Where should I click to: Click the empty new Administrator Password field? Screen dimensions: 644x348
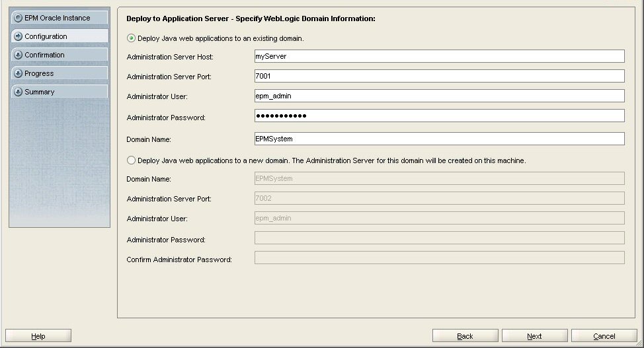click(x=440, y=238)
